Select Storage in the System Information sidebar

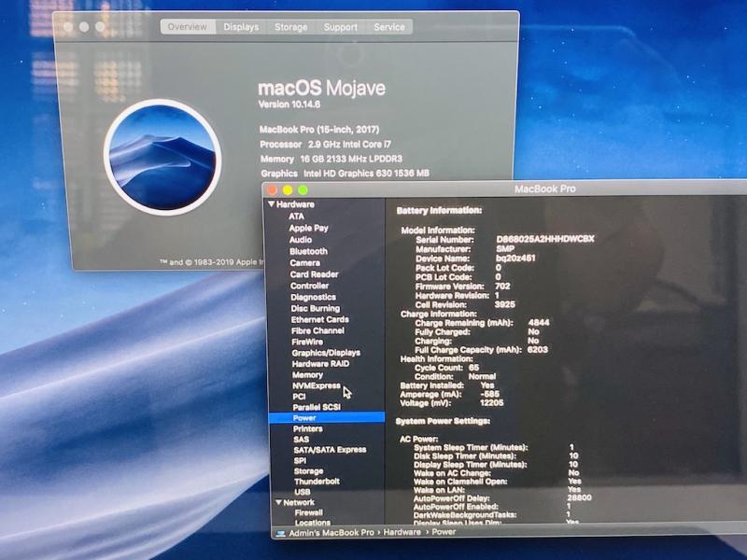309,471
